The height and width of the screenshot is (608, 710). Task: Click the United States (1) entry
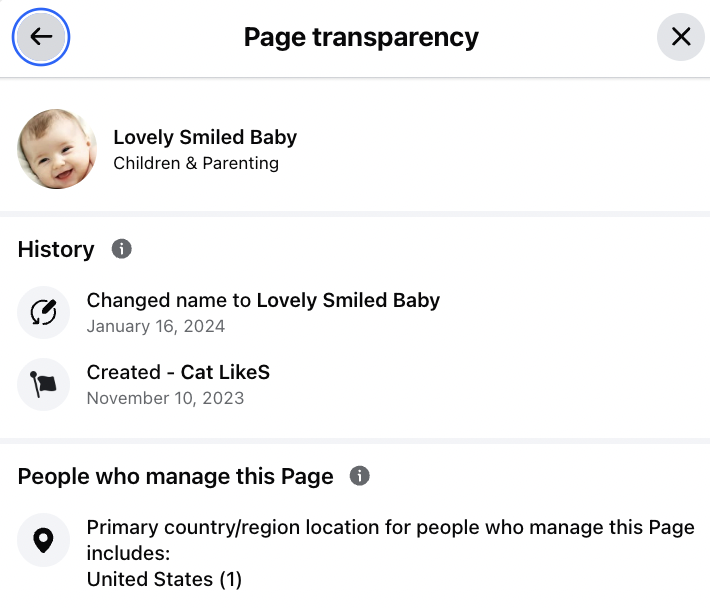164,579
